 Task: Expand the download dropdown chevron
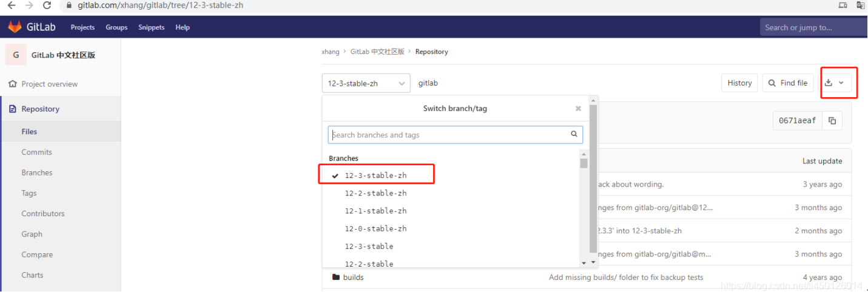point(841,83)
